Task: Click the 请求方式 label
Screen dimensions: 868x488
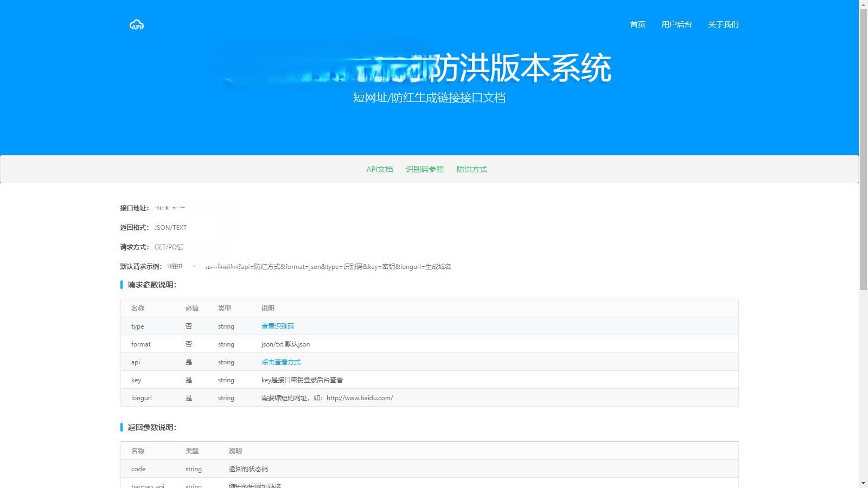Action: click(135, 247)
